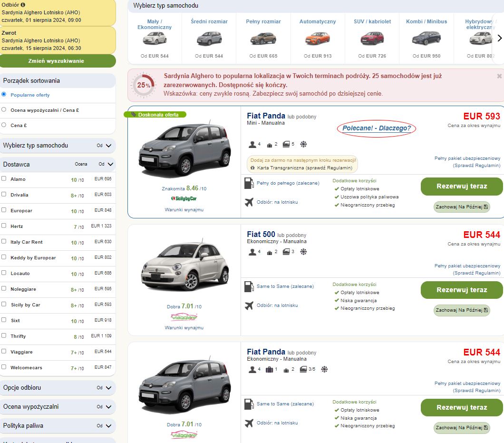Click the doors icon on Fiat Panda EUR 593
Viewport: 504px width, 443px height.
[x=286, y=144]
